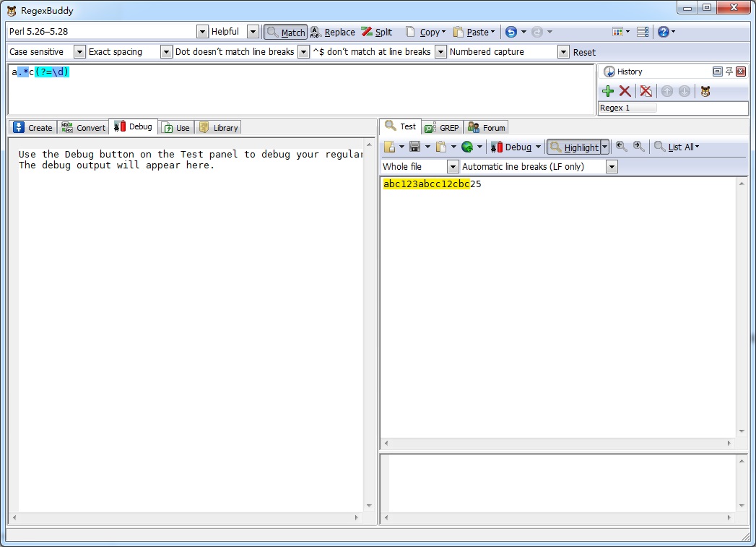
Task: Click the Clear History icon
Action: pos(646,91)
